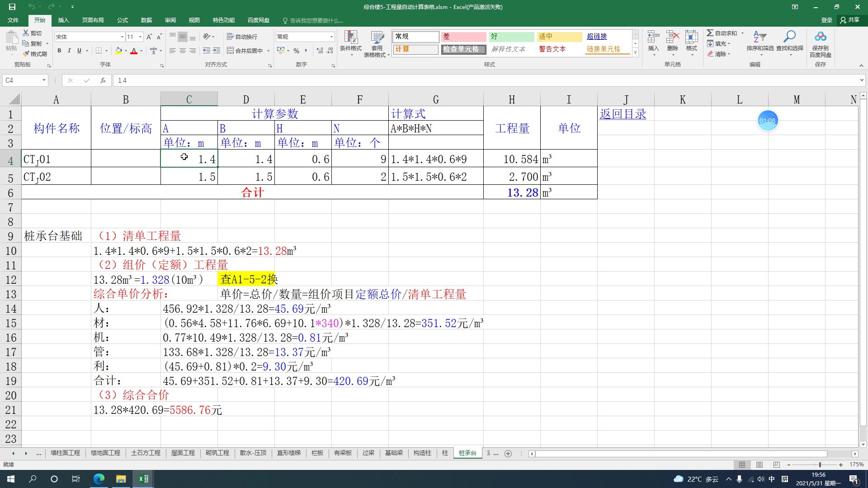868x488 pixels.
Task: Click Merge and Center (合并后居中)
Action: tap(245, 51)
